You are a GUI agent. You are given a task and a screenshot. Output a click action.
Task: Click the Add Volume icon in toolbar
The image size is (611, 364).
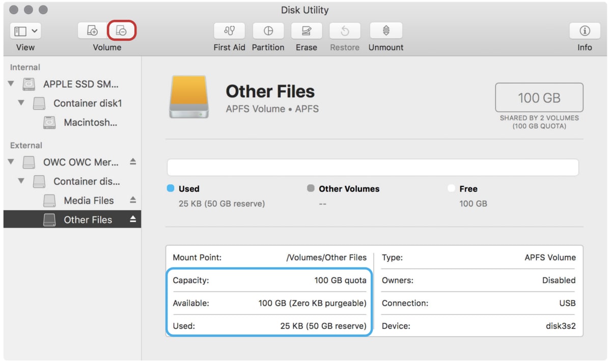pos(92,31)
